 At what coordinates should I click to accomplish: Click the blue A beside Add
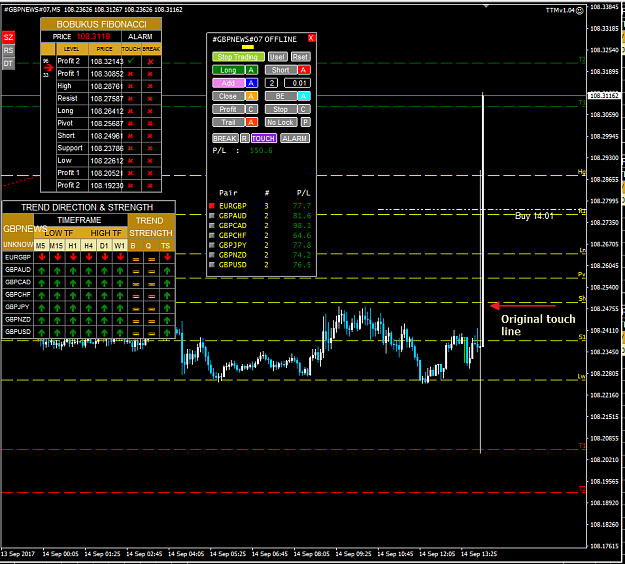[x=251, y=83]
